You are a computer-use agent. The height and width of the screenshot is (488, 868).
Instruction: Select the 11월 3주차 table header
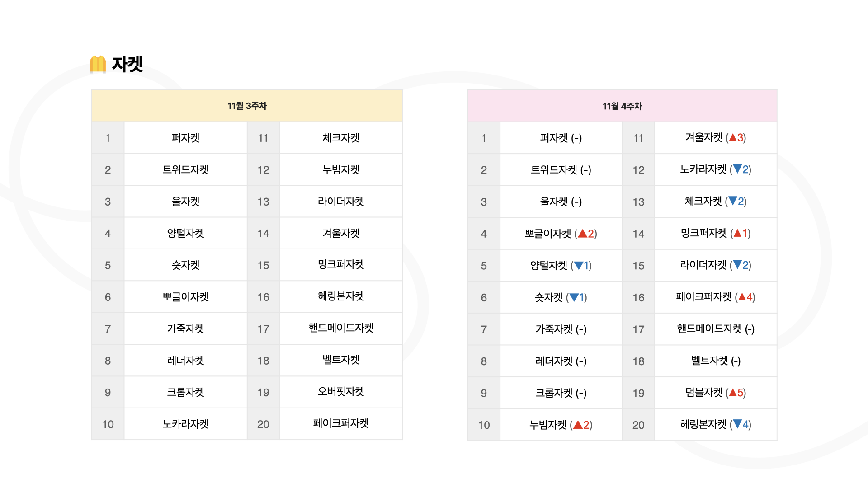247,106
